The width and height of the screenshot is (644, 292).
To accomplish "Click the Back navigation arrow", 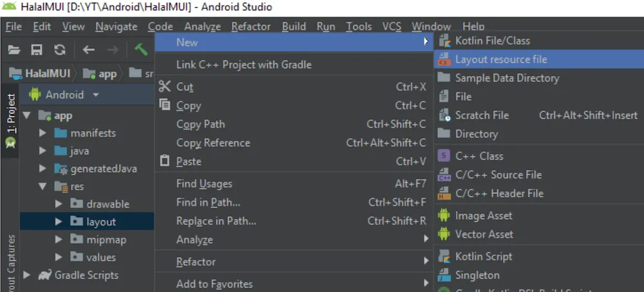I will [88, 50].
